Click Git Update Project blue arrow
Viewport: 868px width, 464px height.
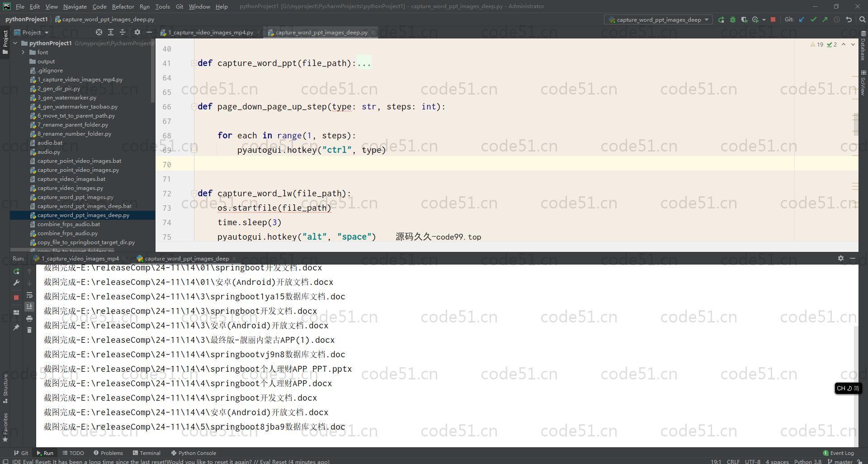[802, 19]
